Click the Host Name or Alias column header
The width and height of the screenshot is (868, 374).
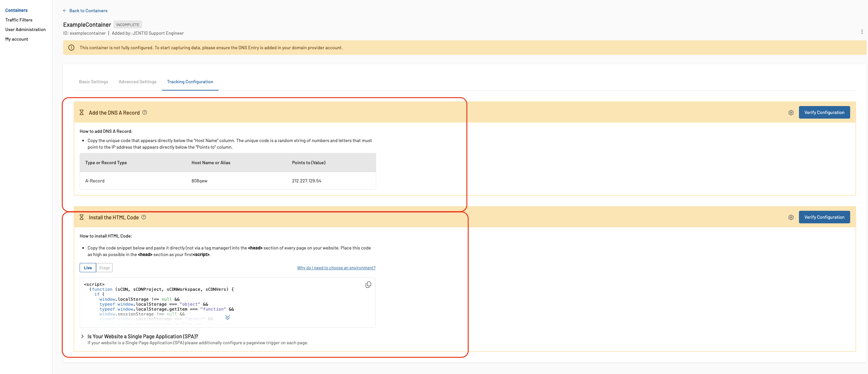[x=211, y=163]
